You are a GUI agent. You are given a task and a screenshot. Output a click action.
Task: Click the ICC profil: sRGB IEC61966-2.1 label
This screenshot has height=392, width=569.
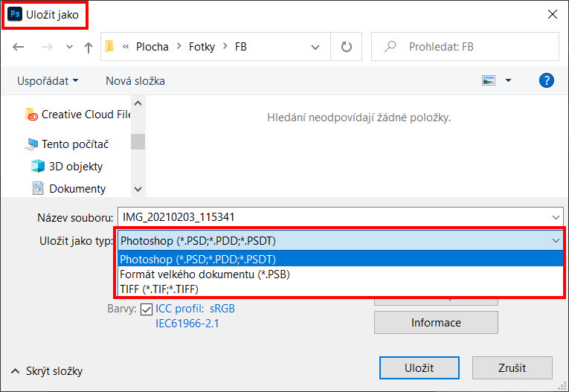[195, 316]
